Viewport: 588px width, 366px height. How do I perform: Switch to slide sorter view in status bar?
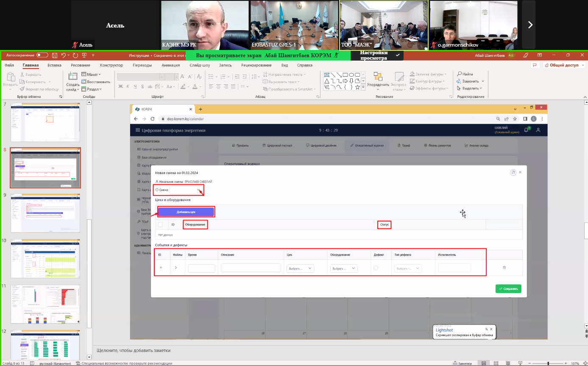click(x=495, y=363)
